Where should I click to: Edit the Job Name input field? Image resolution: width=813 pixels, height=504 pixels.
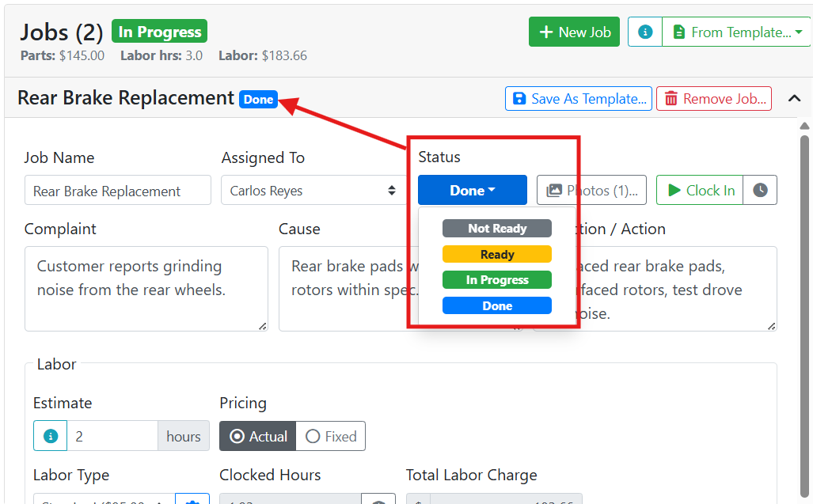(x=118, y=190)
